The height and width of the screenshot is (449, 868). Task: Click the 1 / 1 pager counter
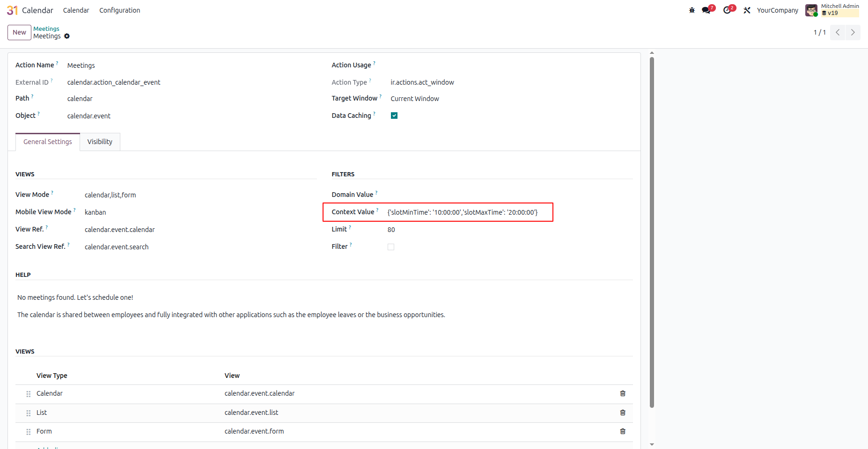[x=819, y=32]
